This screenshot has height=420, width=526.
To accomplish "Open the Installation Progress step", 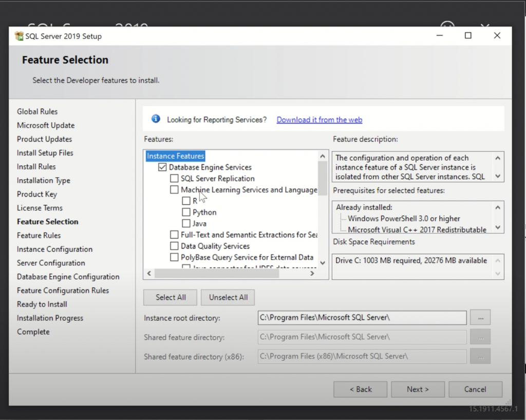I will click(50, 318).
